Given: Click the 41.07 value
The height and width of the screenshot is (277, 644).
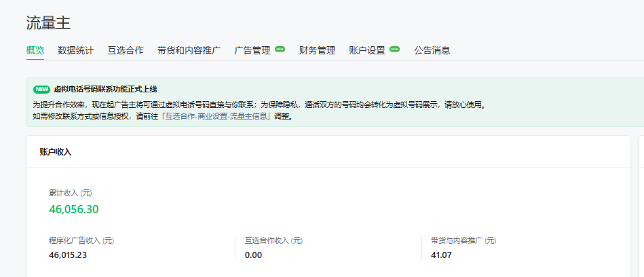Looking at the screenshot, I should coord(442,255).
